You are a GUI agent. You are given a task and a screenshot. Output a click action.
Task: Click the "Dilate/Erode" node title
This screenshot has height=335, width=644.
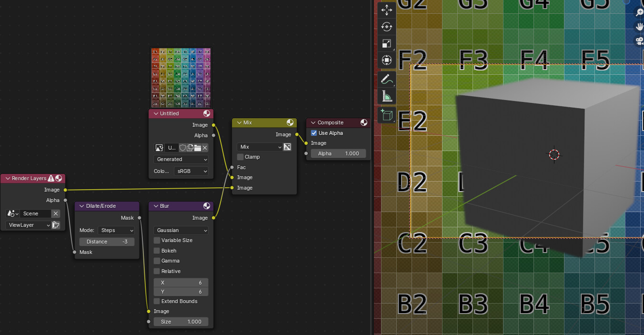pyautogui.click(x=101, y=206)
